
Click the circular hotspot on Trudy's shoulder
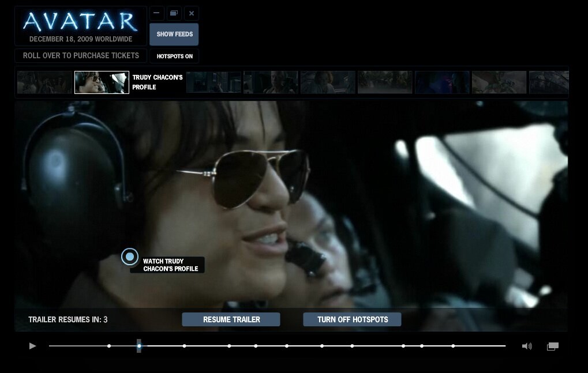point(130,257)
